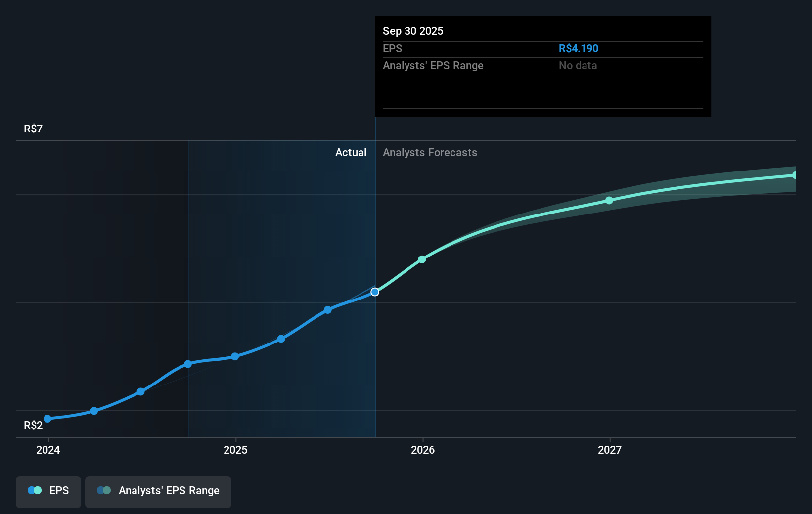The height and width of the screenshot is (514, 812).
Task: Toggle the EPS series visibility via its legend
Action: pyautogui.click(x=48, y=492)
